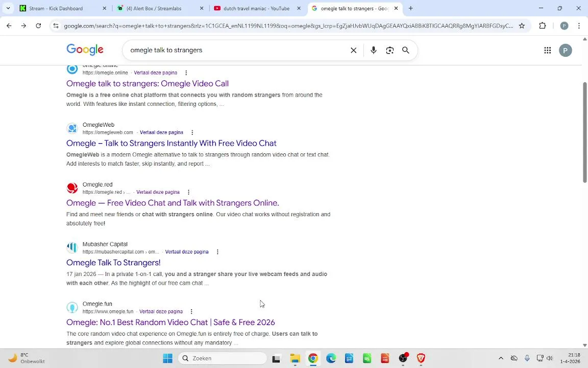Click the page vertical scrollbar thumb
This screenshot has height=368, width=588.
584,132
